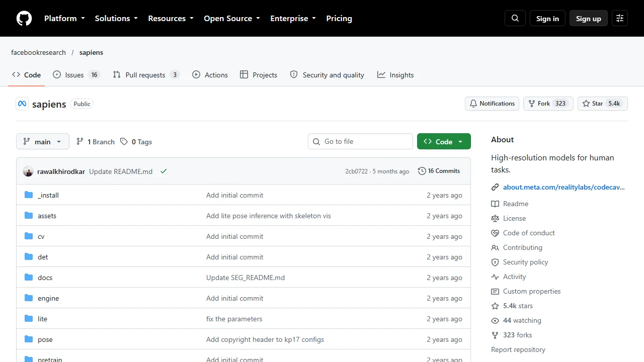The image size is (644, 362).
Task: Star the sapiens repository
Action: point(602,104)
